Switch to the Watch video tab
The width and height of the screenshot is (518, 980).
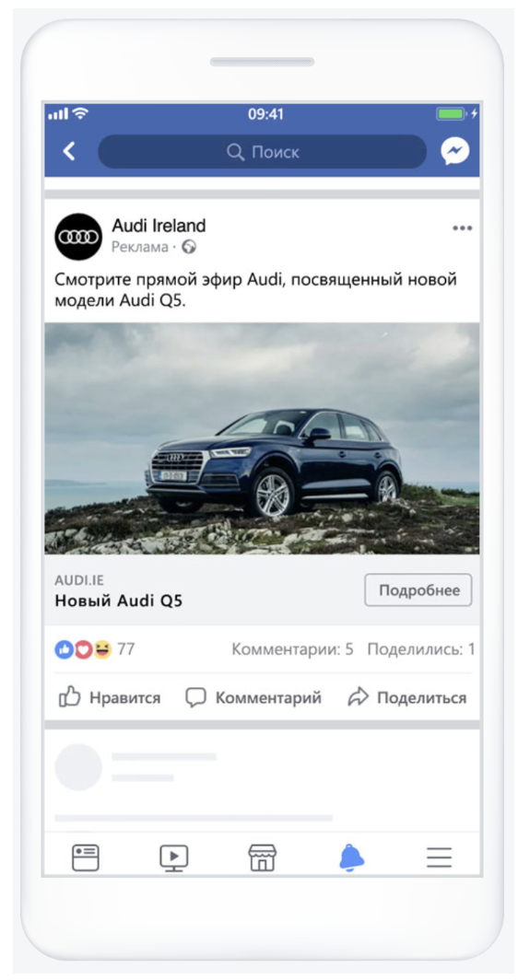[x=174, y=857]
